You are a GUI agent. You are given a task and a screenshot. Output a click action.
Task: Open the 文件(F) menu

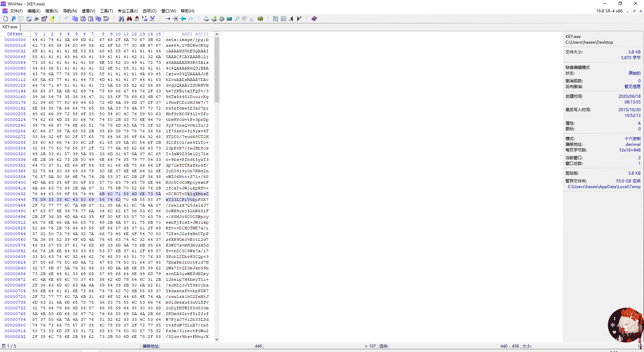[x=16, y=11]
